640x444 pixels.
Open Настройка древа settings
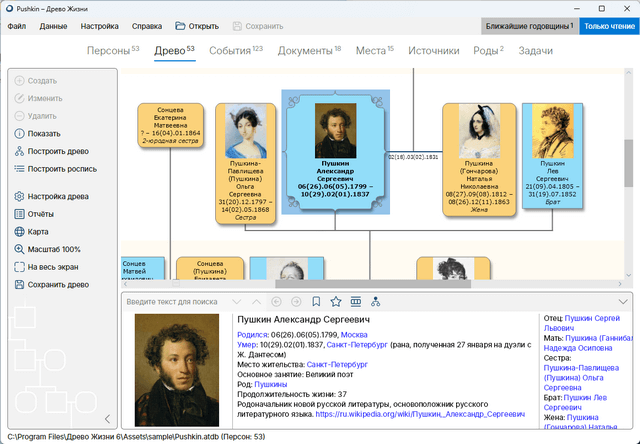[20, 196]
